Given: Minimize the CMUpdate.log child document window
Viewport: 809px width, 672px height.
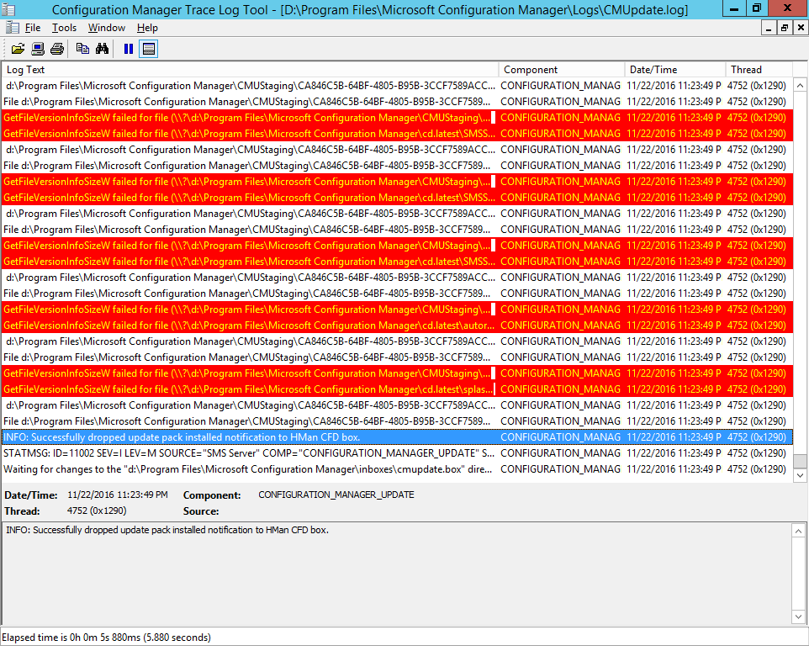Looking at the screenshot, I should pos(769,28).
